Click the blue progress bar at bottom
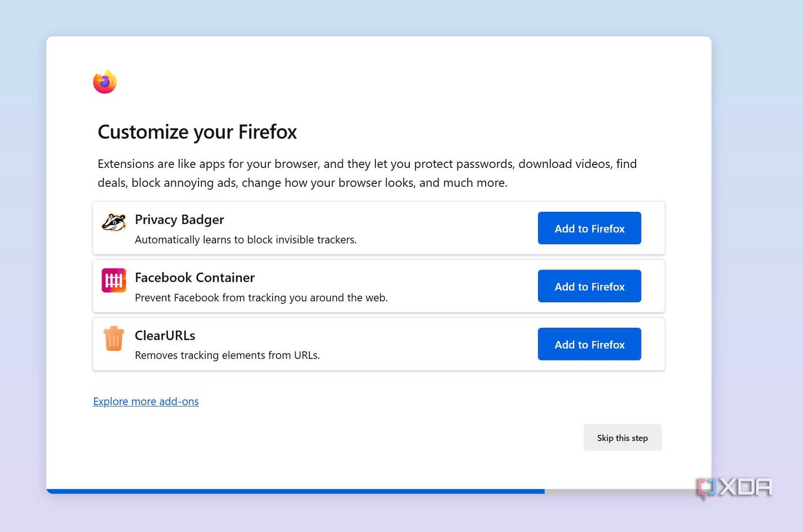This screenshot has height=532, width=803. tap(292, 491)
